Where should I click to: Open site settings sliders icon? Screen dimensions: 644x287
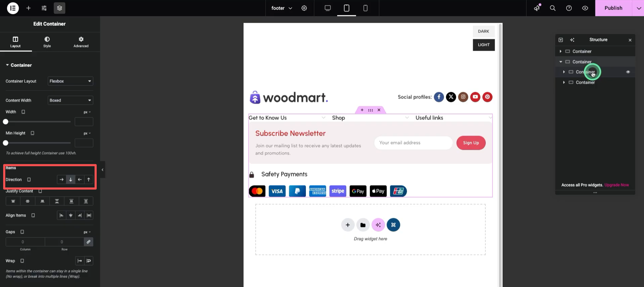[44, 8]
